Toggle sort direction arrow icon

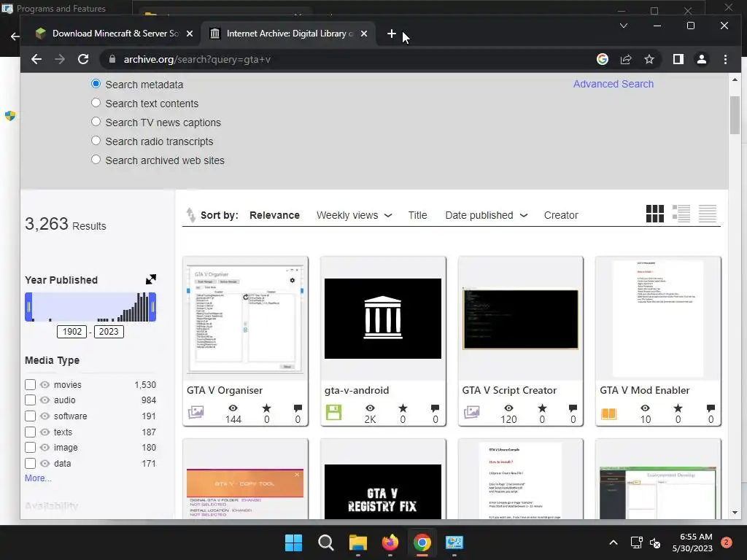[191, 215]
